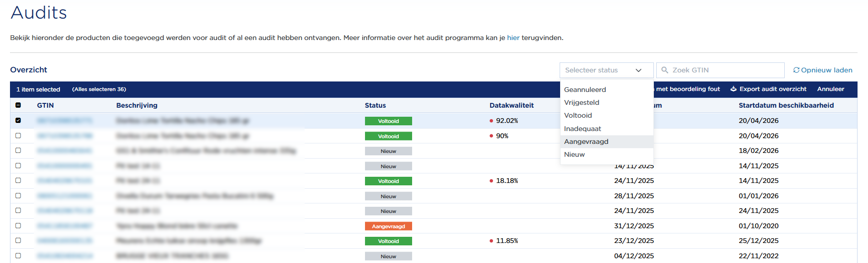Screen dimensions: 868x263
Task: Select the row dated 28/11/2025
Action: [18, 196]
